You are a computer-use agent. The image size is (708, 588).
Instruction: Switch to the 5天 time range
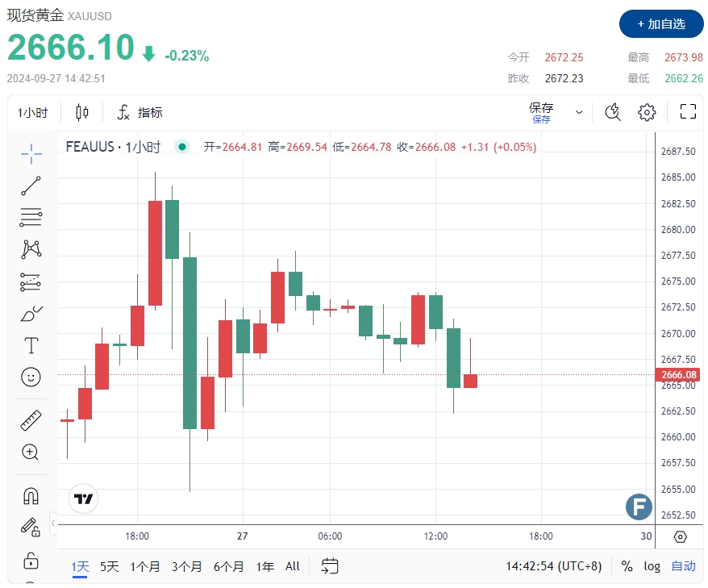pyautogui.click(x=109, y=566)
